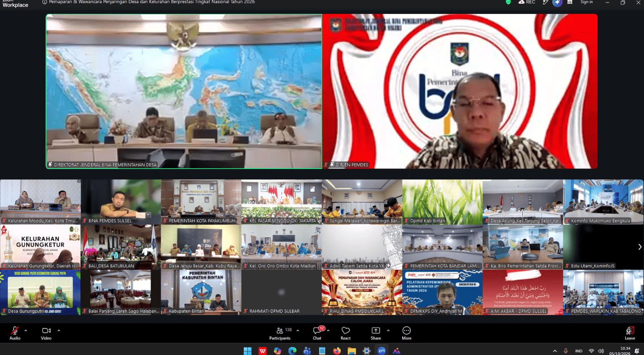
Task: Expand the Video options arrow
Action: click(x=59, y=330)
